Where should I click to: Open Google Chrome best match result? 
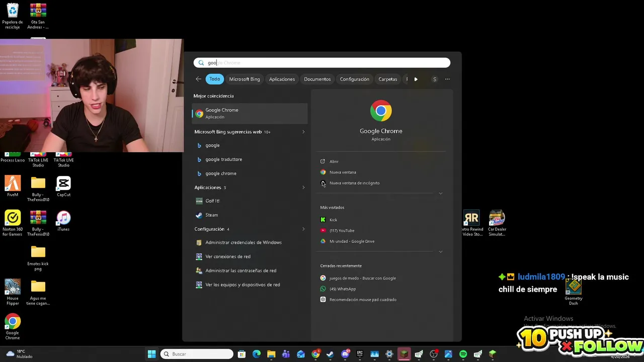(250, 113)
